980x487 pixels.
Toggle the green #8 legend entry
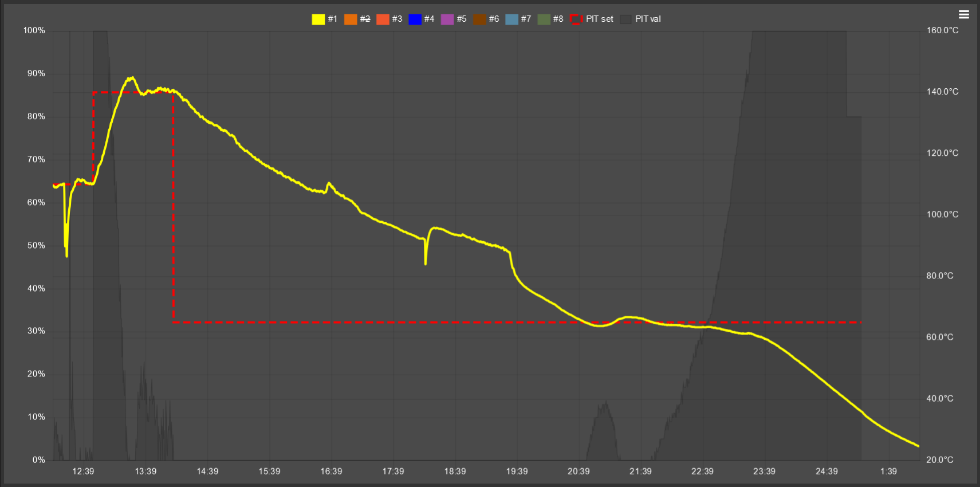click(x=550, y=19)
